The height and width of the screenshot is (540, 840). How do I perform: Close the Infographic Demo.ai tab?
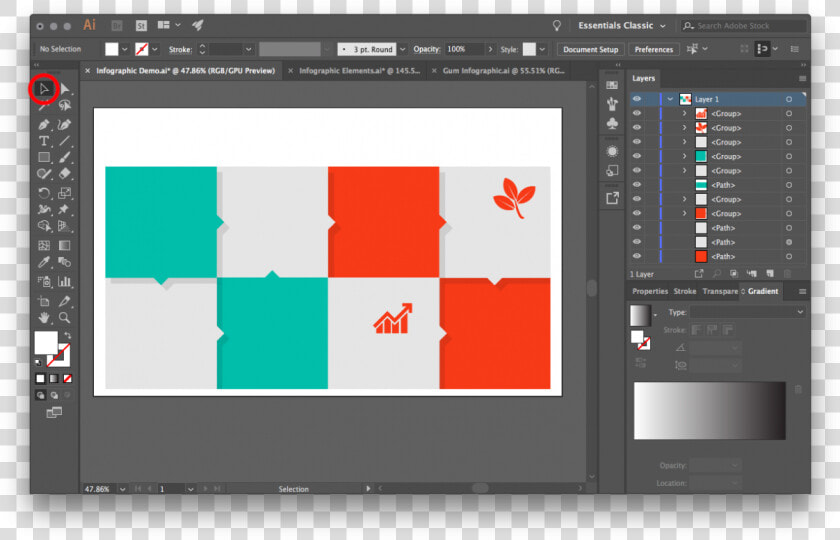(87, 71)
